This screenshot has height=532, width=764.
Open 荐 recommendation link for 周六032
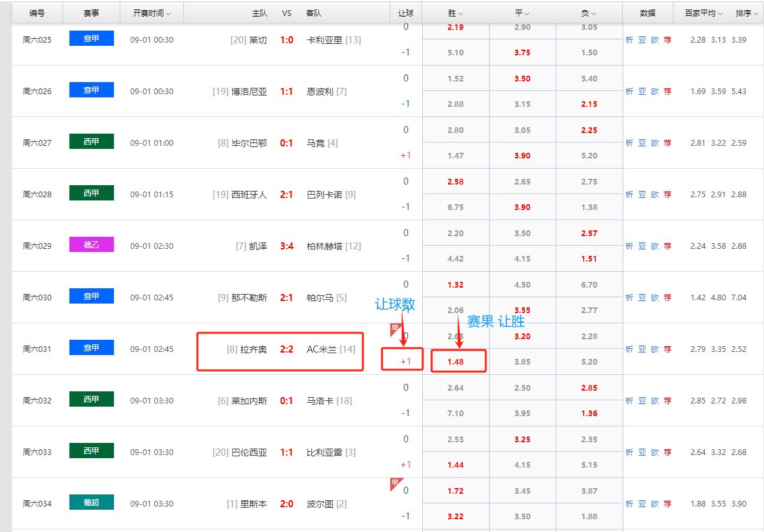pos(667,400)
